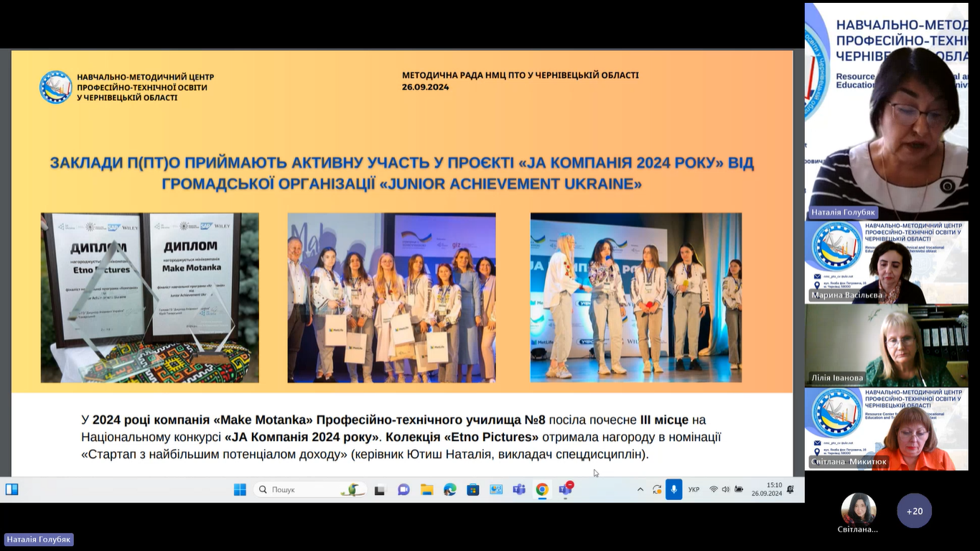This screenshot has height=551, width=980.
Task: Open the Windows Start menu
Action: tap(240, 490)
